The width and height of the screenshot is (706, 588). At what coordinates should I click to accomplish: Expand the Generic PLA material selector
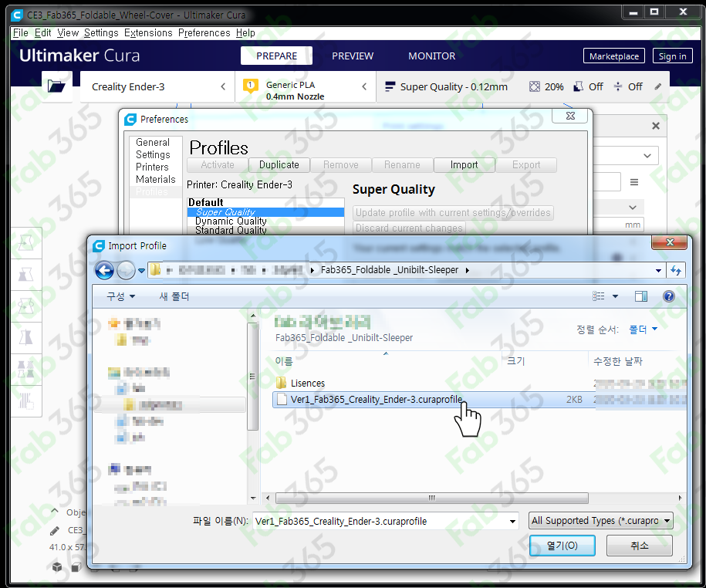306,86
